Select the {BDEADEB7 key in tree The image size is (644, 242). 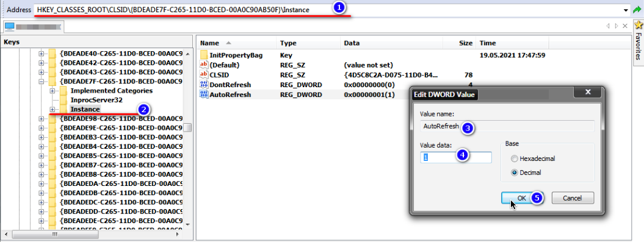[121, 165]
